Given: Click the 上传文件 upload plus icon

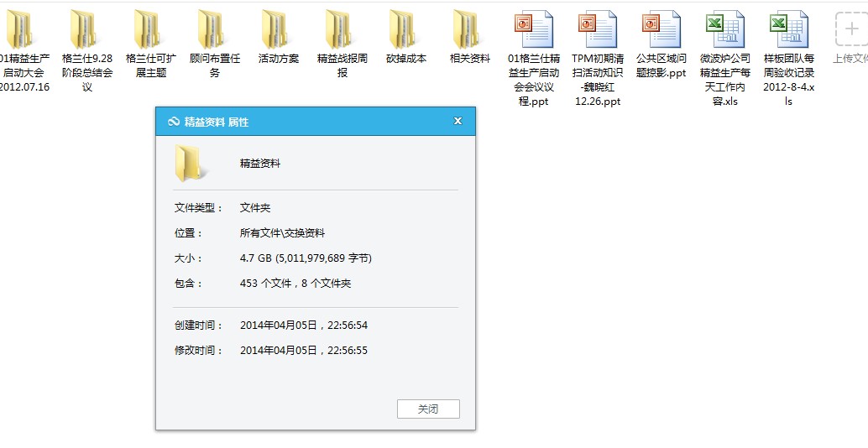Looking at the screenshot, I should point(851,29).
